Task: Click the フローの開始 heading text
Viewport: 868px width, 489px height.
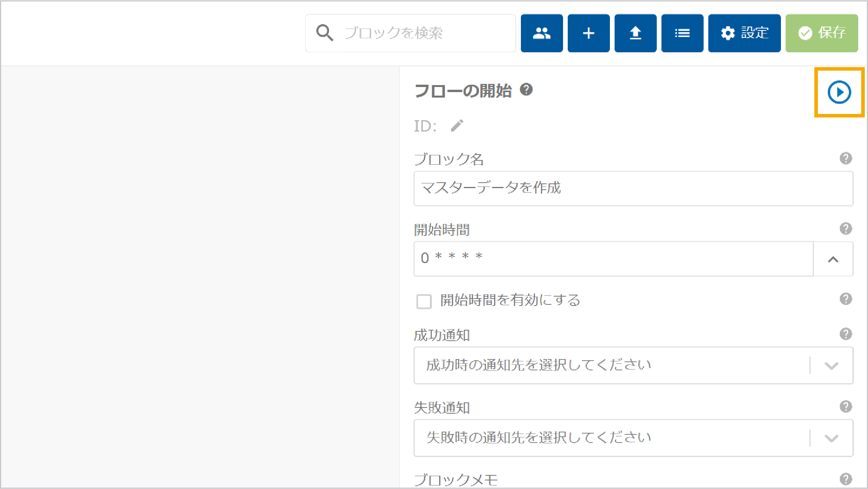Action: (463, 91)
